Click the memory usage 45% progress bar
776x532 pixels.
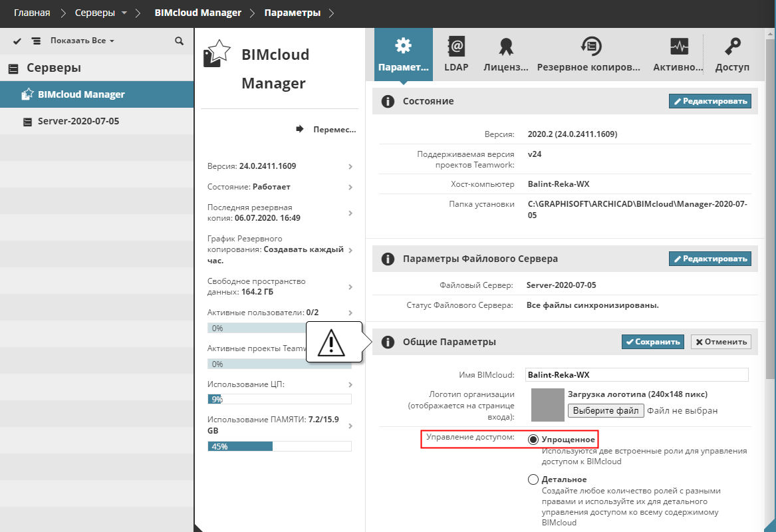pos(280,446)
